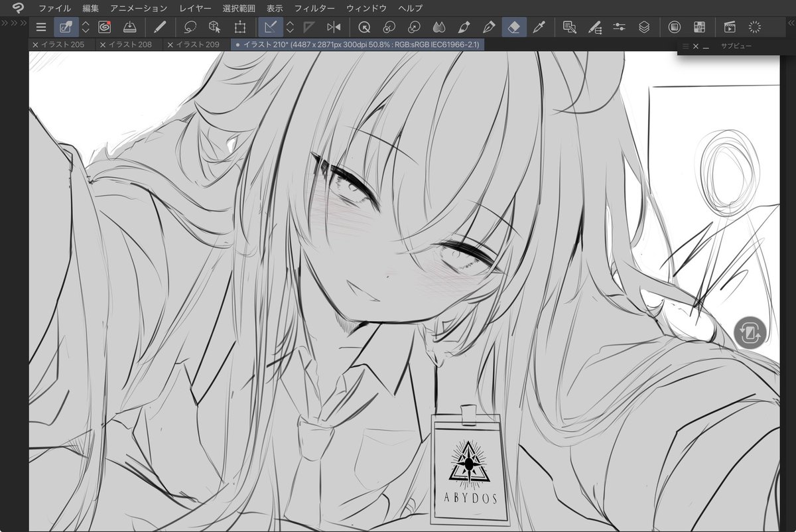796x532 pixels.
Task: Tap the floating round rotate button on canvas
Action: click(x=750, y=333)
